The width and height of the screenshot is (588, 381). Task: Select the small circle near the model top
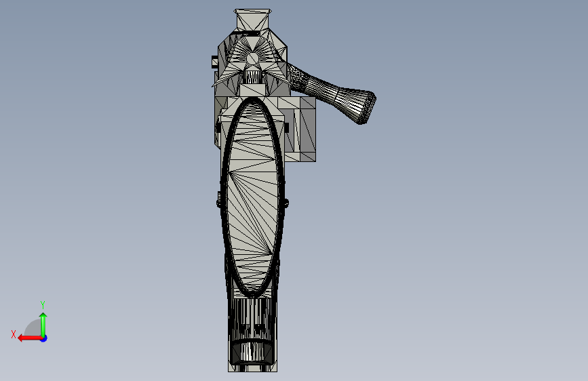click(253, 59)
